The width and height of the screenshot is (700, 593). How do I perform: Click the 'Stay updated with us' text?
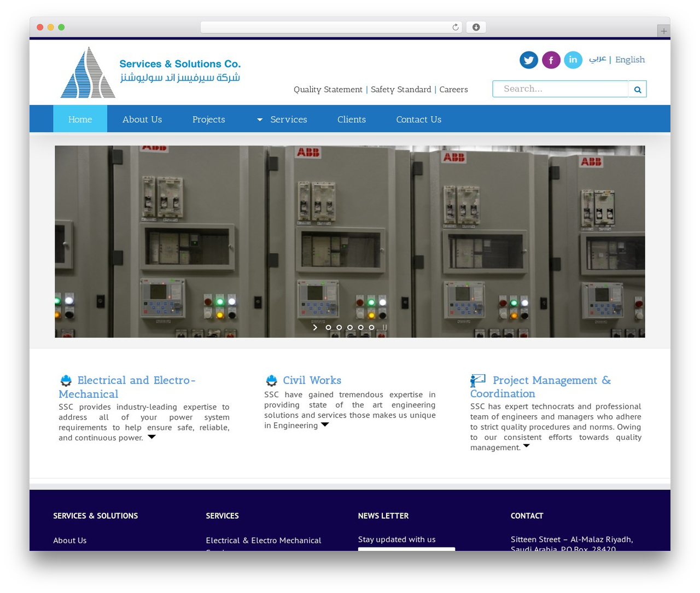coord(397,539)
